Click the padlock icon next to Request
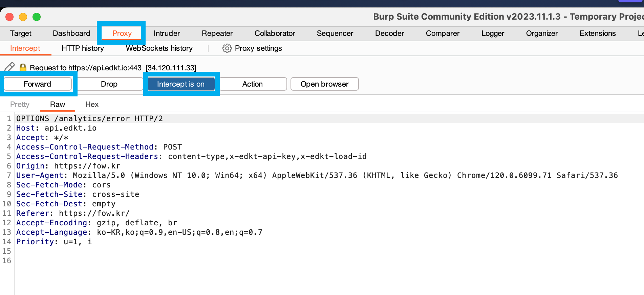This screenshot has height=295, width=644. tap(23, 68)
